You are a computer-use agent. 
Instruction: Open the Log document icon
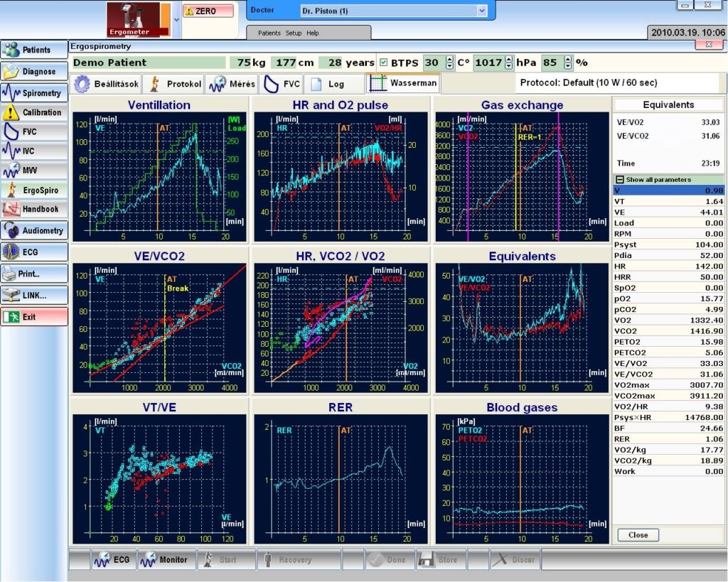coord(316,84)
